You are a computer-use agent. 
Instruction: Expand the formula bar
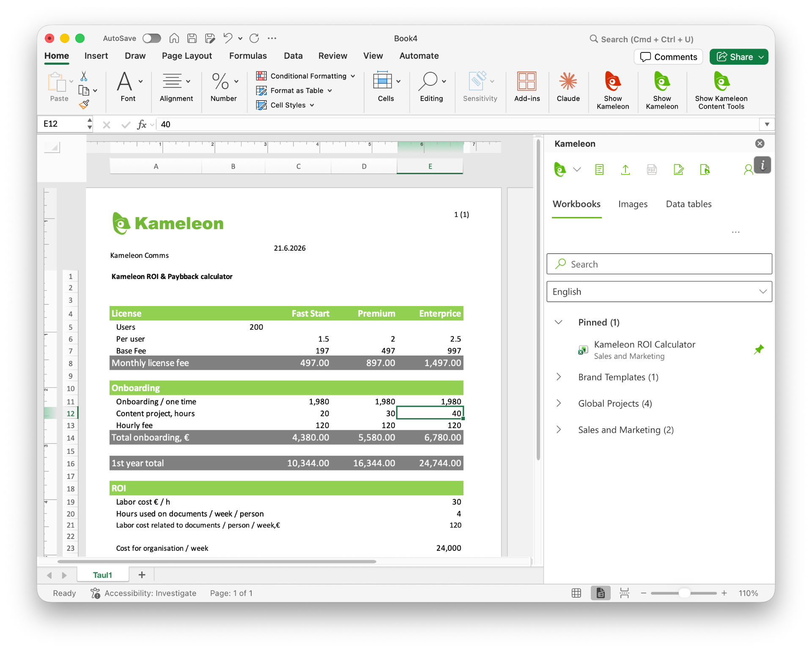click(x=766, y=124)
